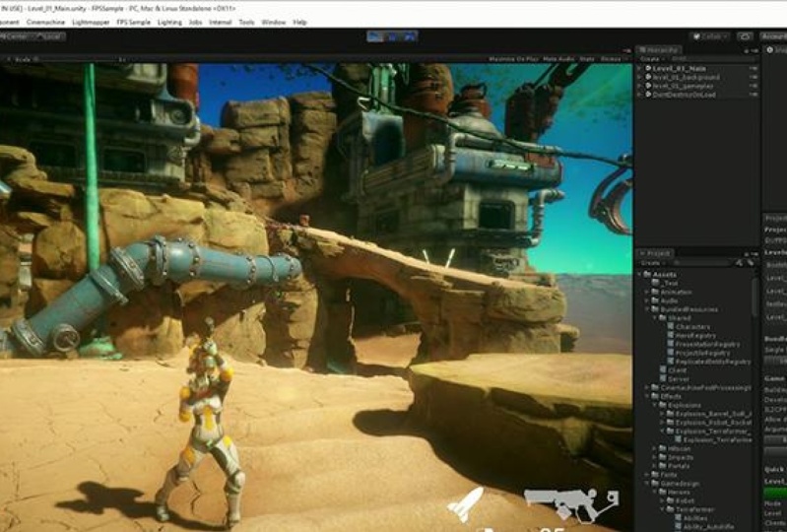Open the Jobs menu
This screenshot has width=787, height=532.
coord(195,22)
